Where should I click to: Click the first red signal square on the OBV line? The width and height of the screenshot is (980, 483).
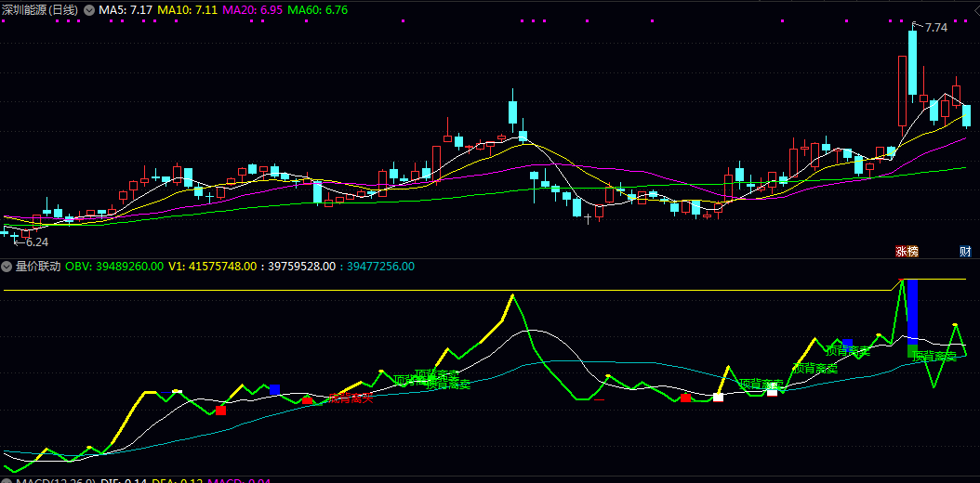click(x=220, y=410)
